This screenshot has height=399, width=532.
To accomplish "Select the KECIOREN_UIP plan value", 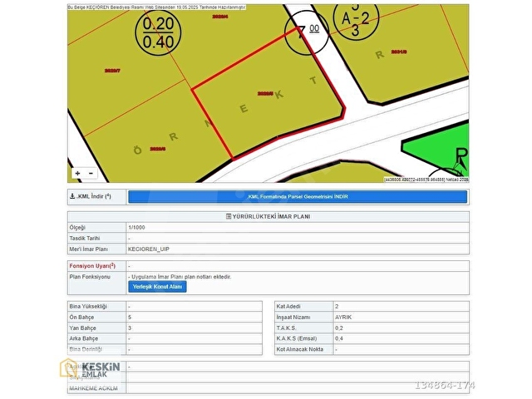I will [x=149, y=249].
